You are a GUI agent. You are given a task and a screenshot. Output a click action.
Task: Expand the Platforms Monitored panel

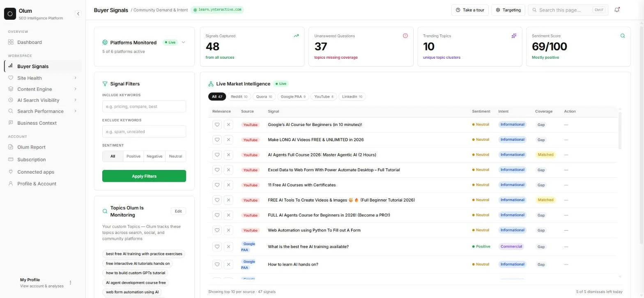[x=183, y=42]
